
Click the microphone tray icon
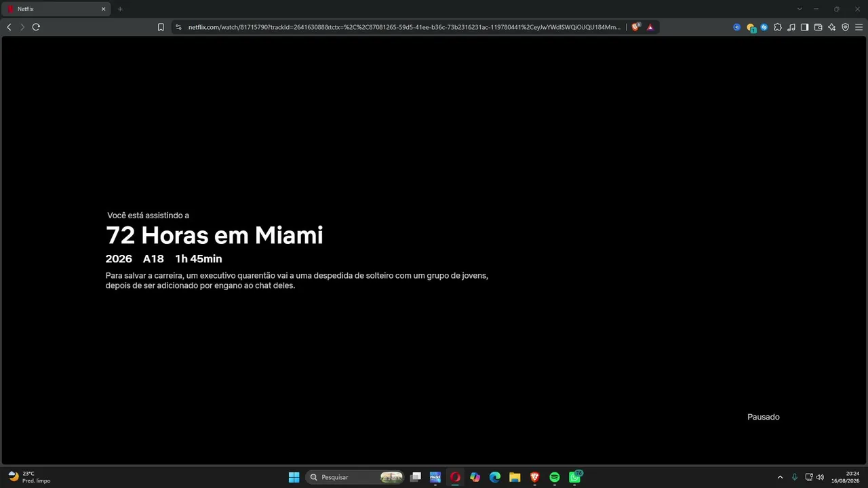click(x=795, y=477)
